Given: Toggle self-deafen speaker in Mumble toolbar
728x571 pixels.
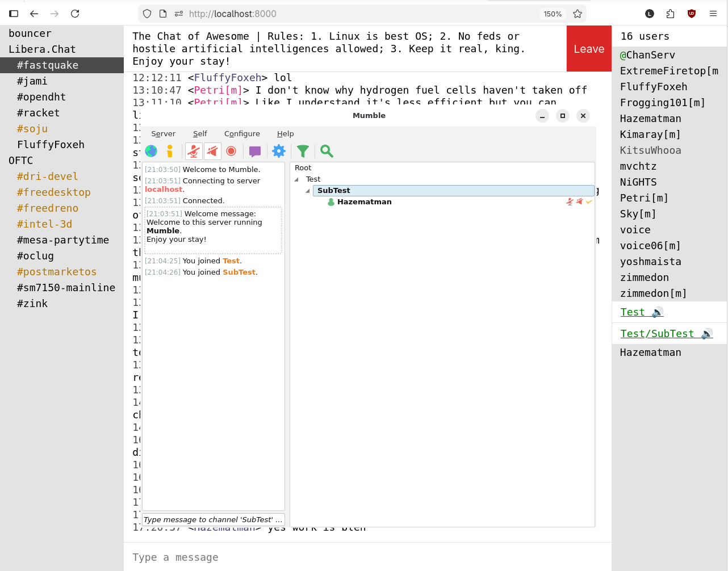Looking at the screenshot, I should pyautogui.click(x=212, y=151).
